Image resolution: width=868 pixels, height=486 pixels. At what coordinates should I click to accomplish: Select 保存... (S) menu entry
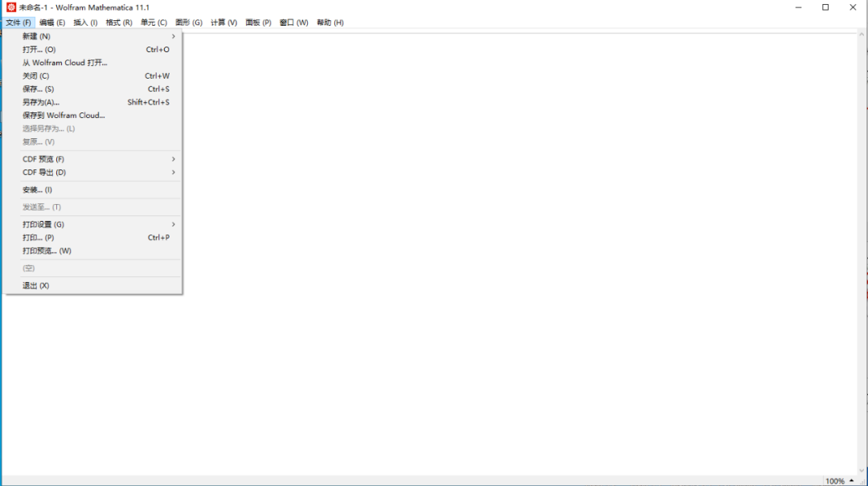[93, 89]
